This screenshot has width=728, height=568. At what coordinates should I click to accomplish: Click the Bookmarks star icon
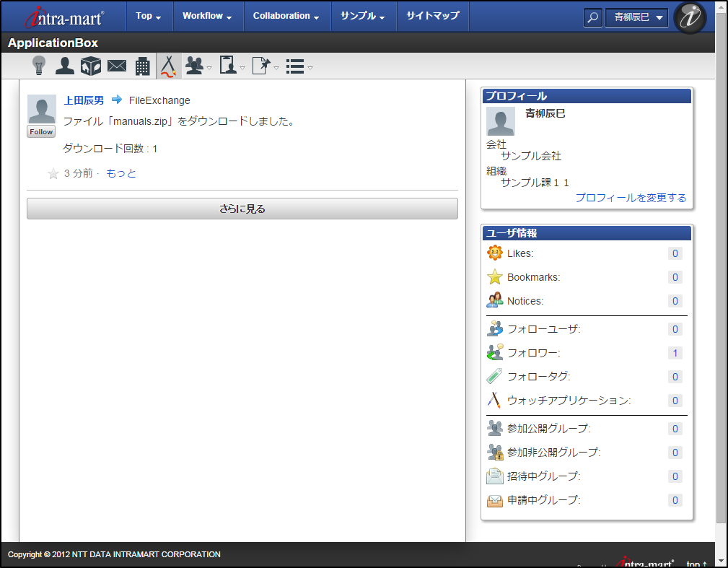(x=494, y=277)
